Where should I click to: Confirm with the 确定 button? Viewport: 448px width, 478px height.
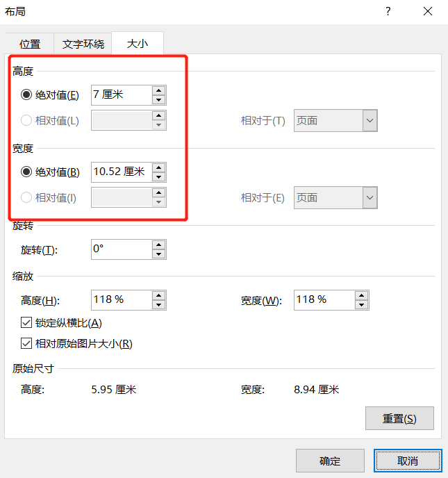tap(330, 461)
